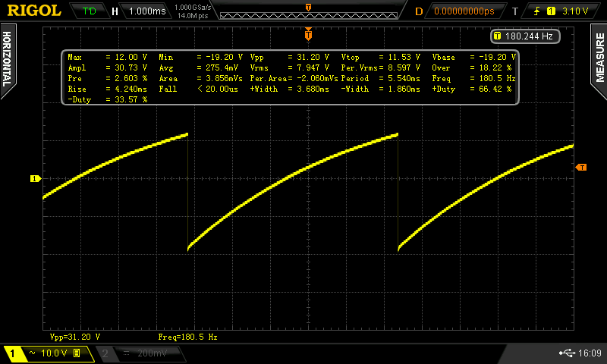Click the USB connection icon
The image size is (607, 364).
pyautogui.click(x=568, y=353)
